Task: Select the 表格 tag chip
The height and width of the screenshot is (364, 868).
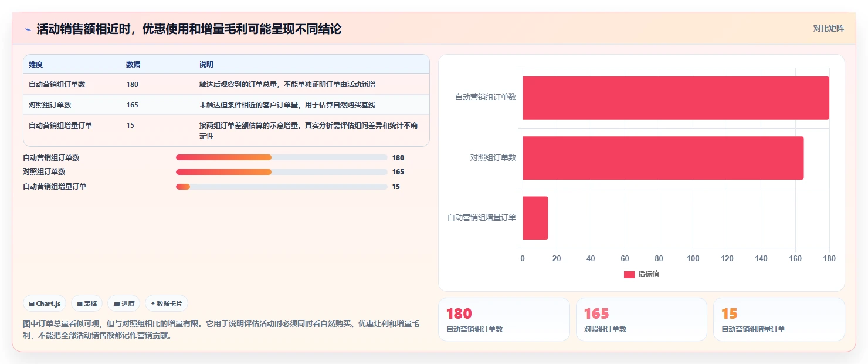Action: pos(87,304)
